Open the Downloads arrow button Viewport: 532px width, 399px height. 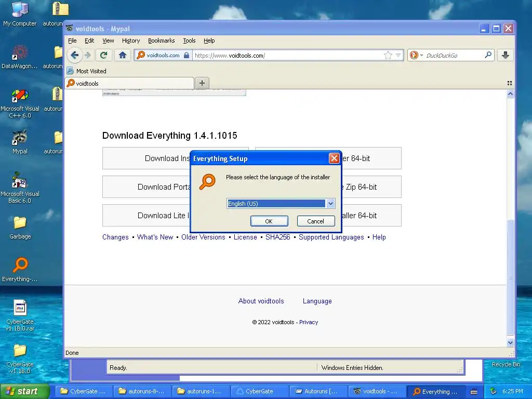[505, 55]
